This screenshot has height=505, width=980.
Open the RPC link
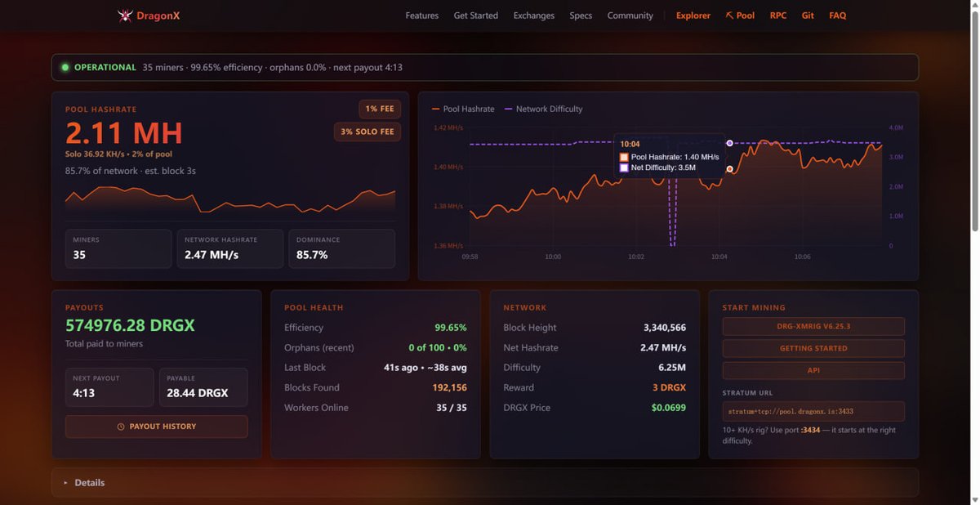pos(778,16)
